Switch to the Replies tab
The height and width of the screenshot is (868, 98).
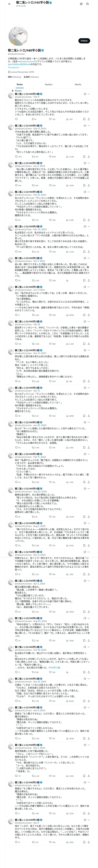[x=49, y=85]
